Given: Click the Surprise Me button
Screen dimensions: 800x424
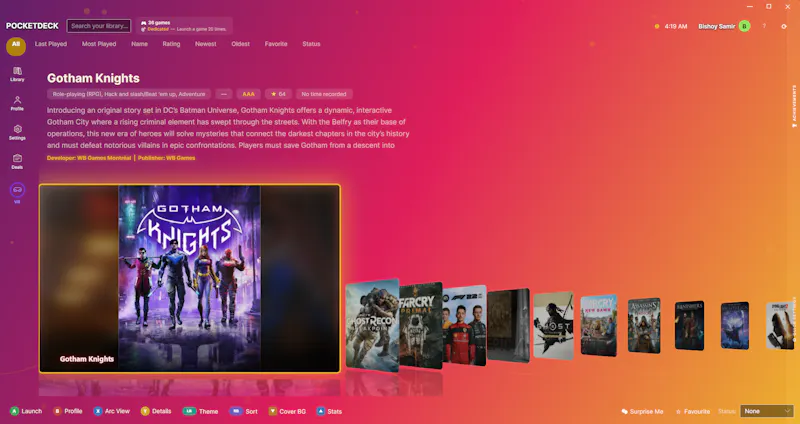Looking at the screenshot, I should [642, 411].
